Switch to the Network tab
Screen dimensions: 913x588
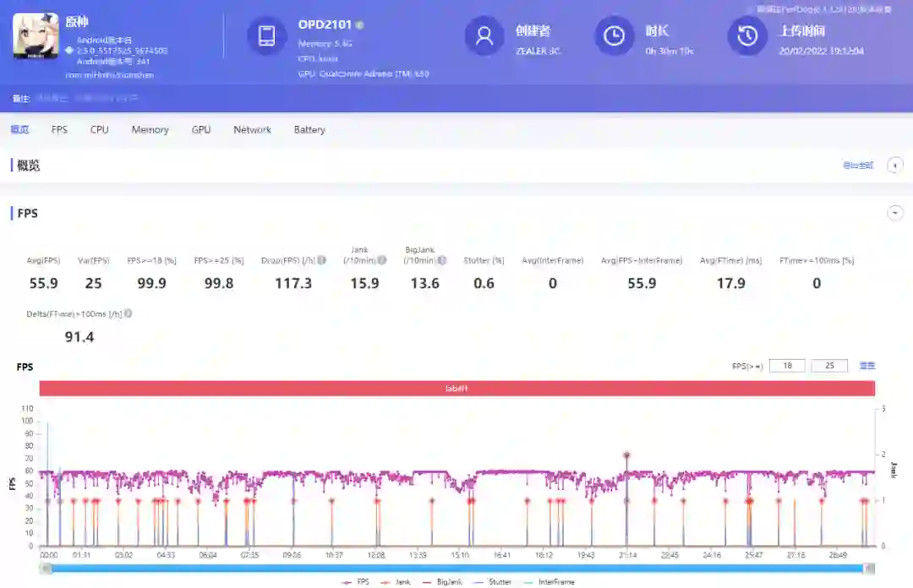252,129
